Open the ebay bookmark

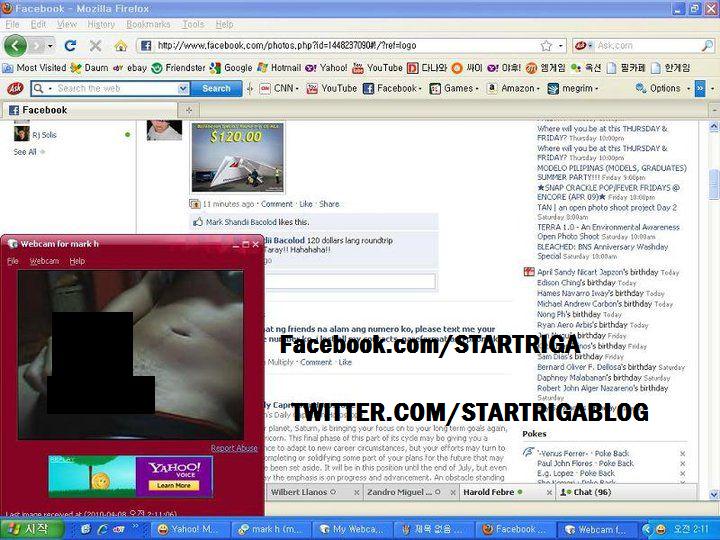[130, 68]
